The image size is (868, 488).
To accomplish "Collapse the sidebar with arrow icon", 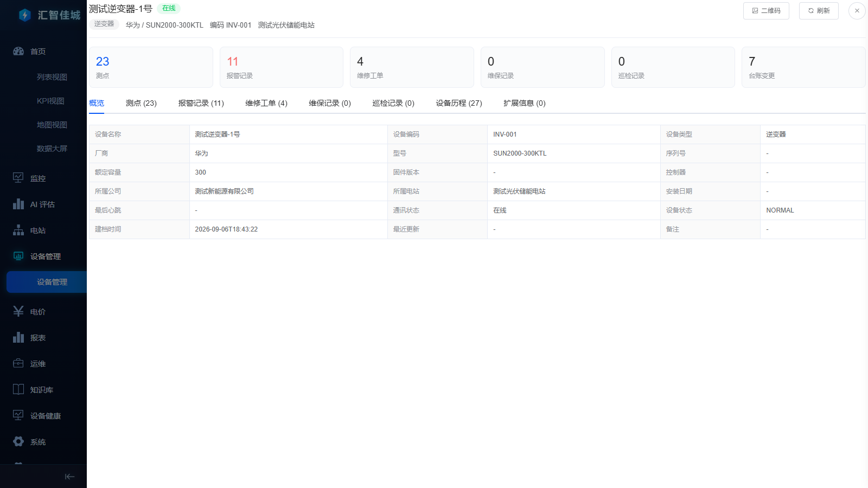I will point(69,477).
